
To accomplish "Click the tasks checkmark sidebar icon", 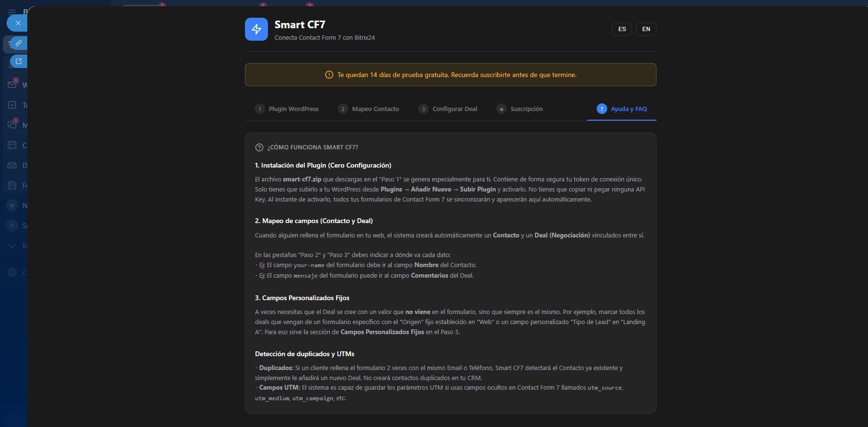I will [12, 105].
